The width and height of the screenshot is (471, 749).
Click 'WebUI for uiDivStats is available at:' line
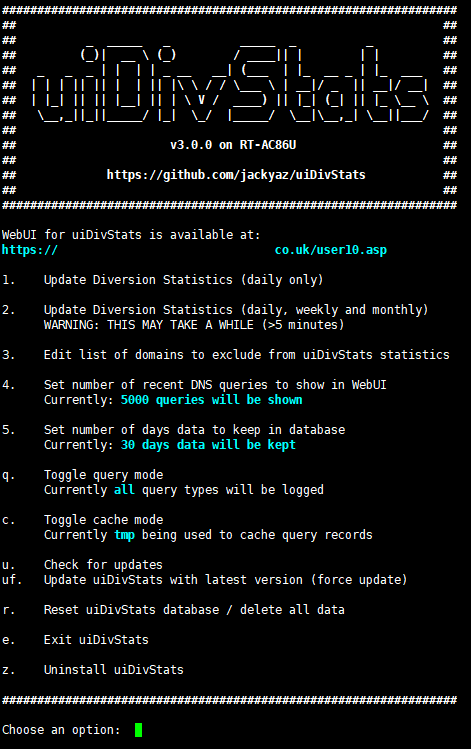(x=131, y=235)
